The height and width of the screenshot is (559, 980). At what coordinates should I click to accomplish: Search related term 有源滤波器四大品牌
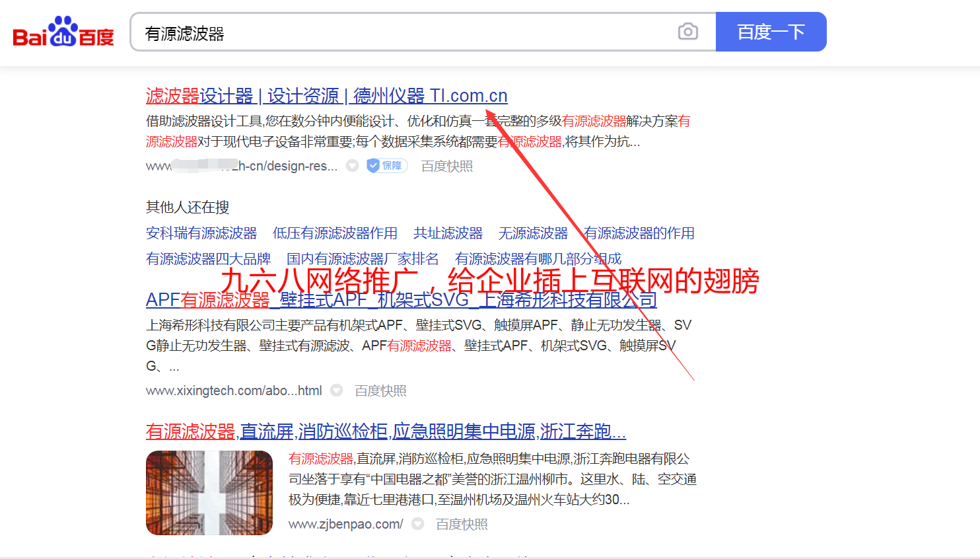click(208, 259)
